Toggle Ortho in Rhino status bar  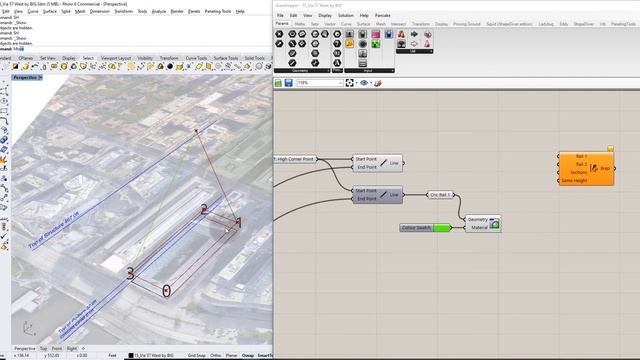pos(216,356)
